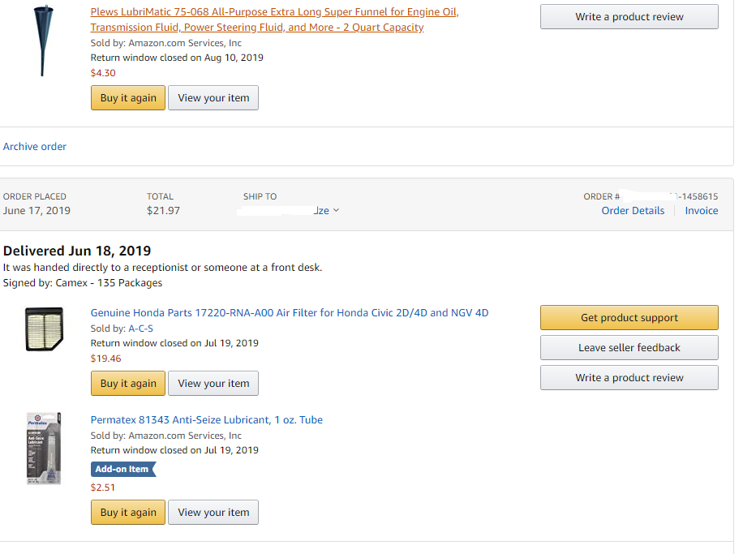Click the Permatex Anti-Seize tube thumbnail
The height and width of the screenshot is (554, 756).
click(x=44, y=449)
